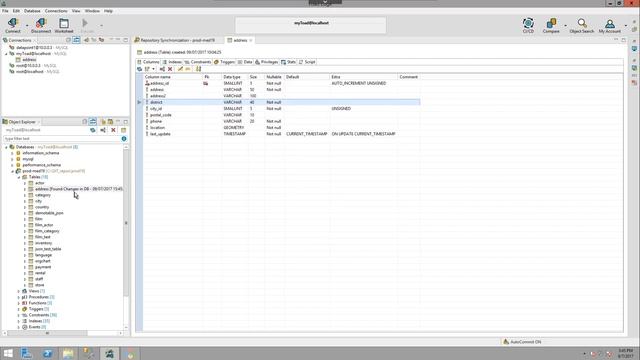Click the Disconnect toolbar icon
Viewport: 640px width, 360px height.
click(41, 25)
